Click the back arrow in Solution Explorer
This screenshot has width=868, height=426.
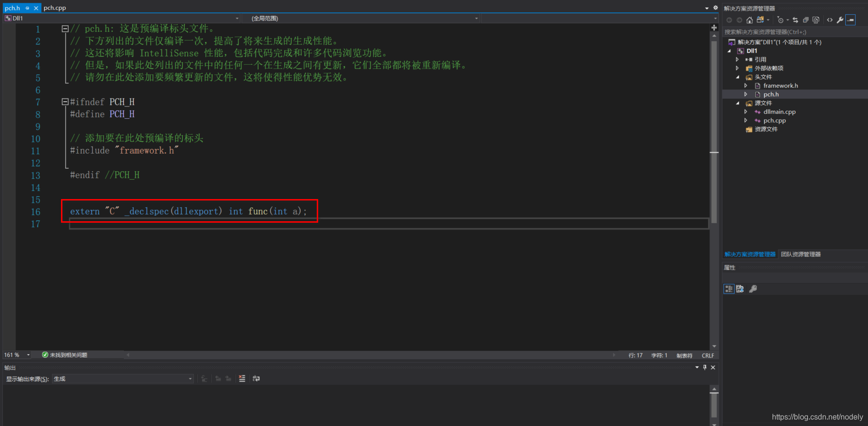click(x=729, y=20)
